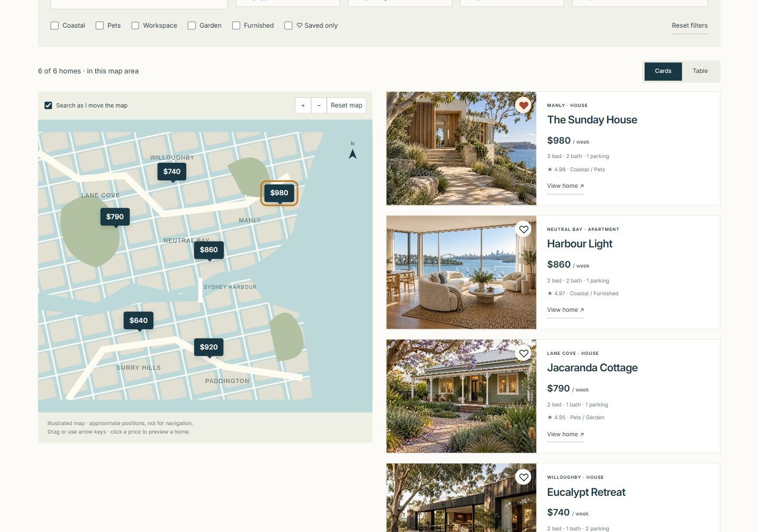Open the Eucalypt Retreat photo thumbnail
The image size is (758, 532).
click(462, 497)
